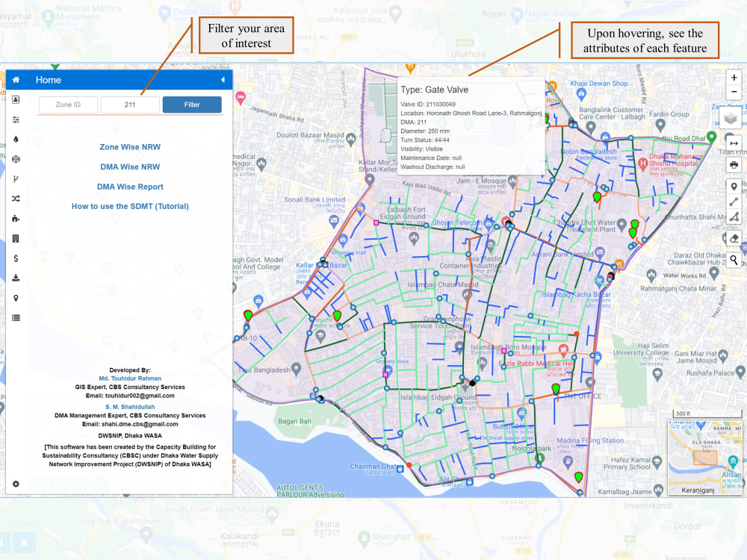Image resolution: width=747 pixels, height=560 pixels.
Task: Click the green marker near TNT OFFICE
Action: pyautogui.click(x=556, y=390)
